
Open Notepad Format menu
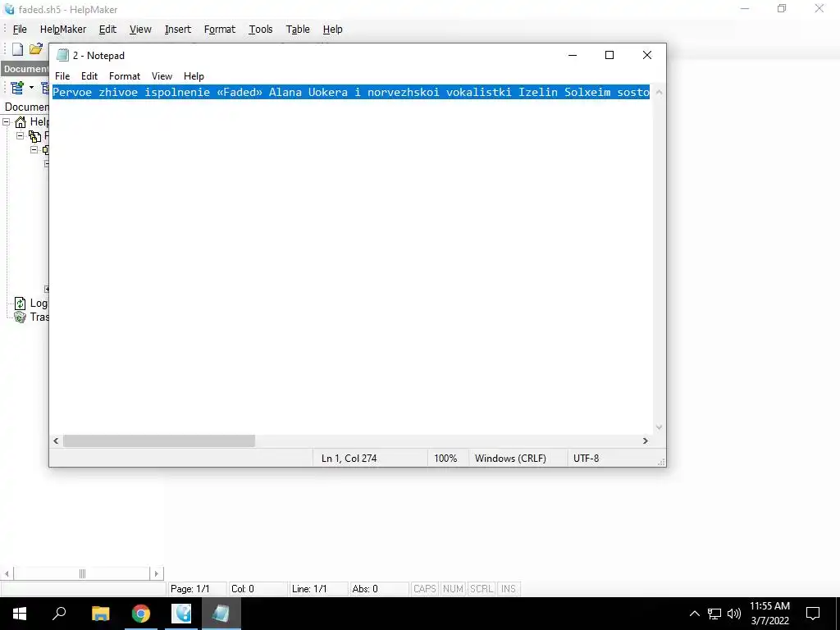(125, 76)
